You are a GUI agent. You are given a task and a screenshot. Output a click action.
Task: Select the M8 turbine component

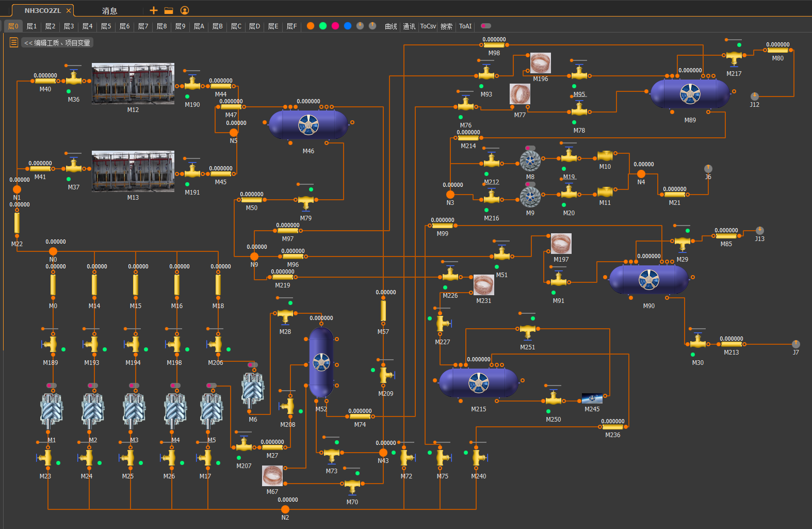point(530,161)
